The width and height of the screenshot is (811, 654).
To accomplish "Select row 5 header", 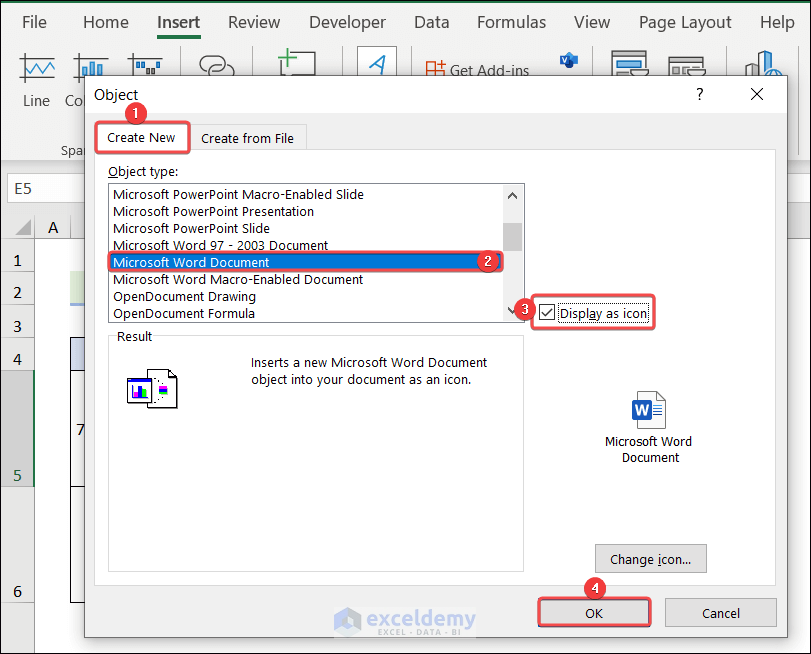I will pos(17,428).
